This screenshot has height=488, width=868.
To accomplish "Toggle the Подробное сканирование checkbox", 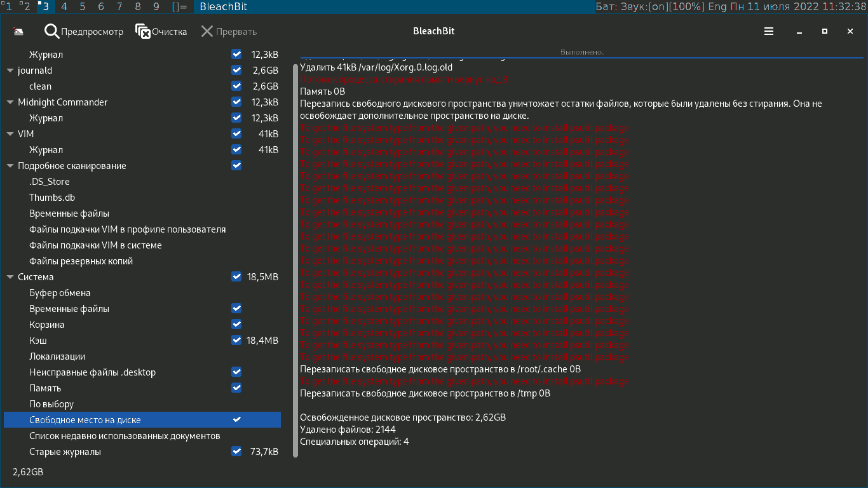I will [x=236, y=165].
